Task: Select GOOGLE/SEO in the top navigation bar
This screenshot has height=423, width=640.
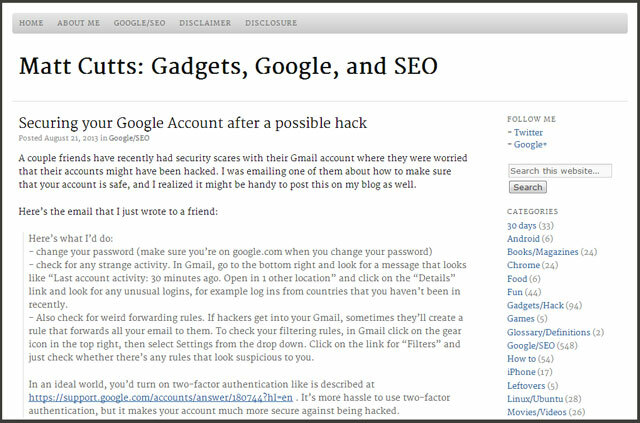Action: point(140,23)
